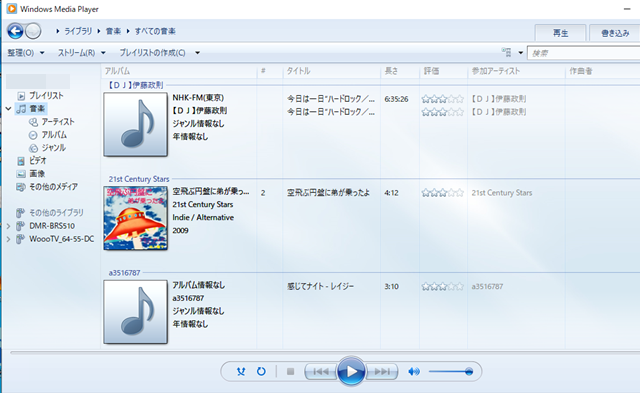
Task: Click the ジャンル icon in the tree
Action: coord(33,148)
